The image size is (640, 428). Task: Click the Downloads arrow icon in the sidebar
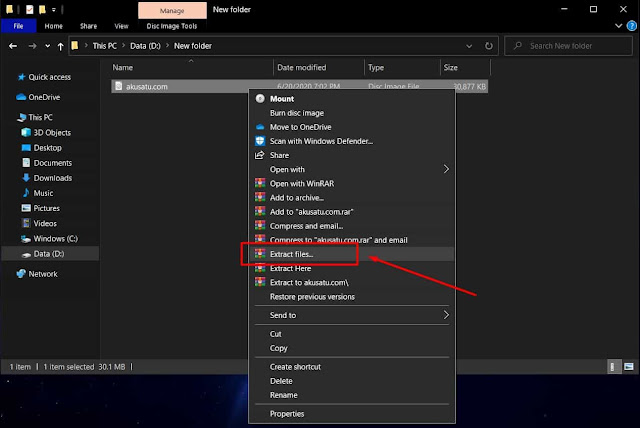click(x=26, y=177)
